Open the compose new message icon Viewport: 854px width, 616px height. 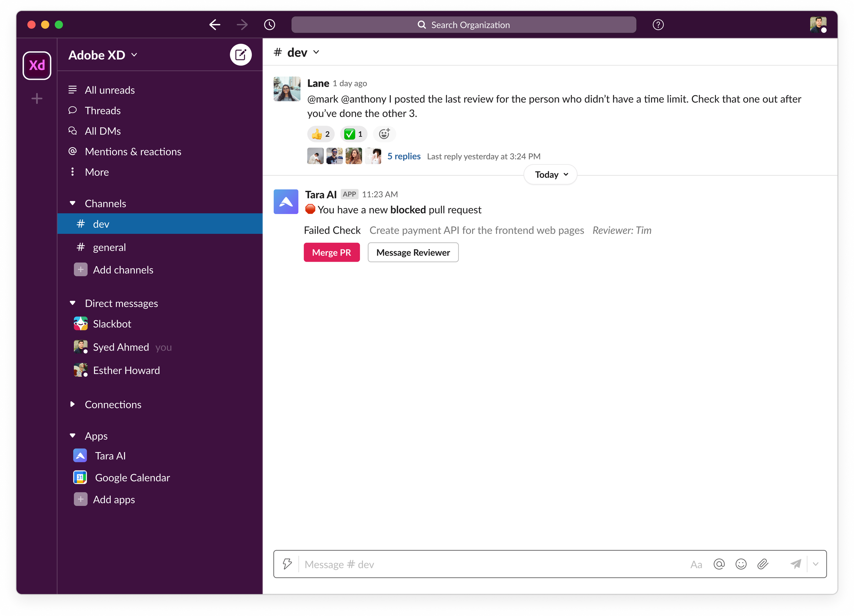click(241, 55)
